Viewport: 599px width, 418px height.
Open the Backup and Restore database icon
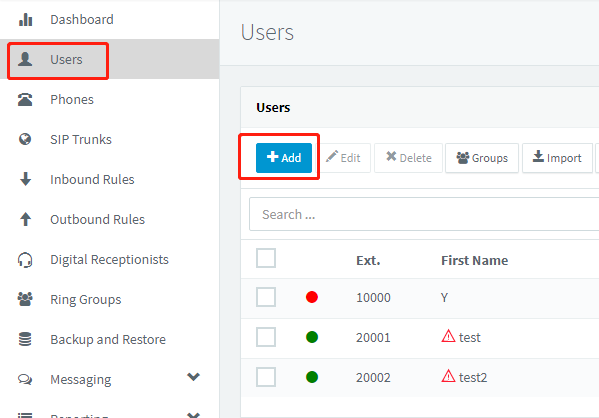25,339
